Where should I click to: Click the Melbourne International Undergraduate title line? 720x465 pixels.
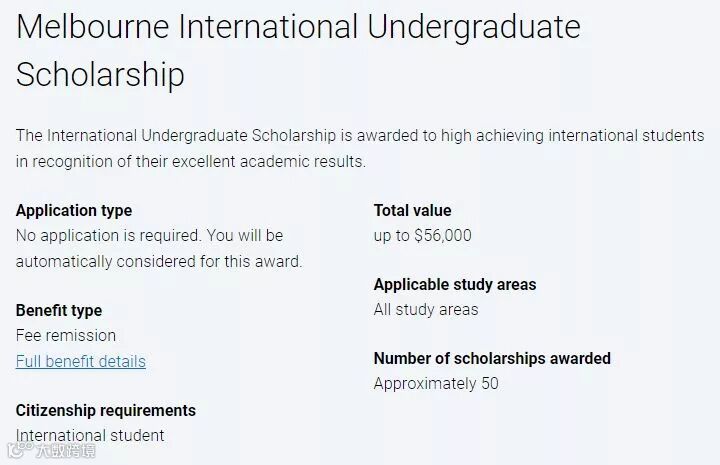[x=298, y=27]
